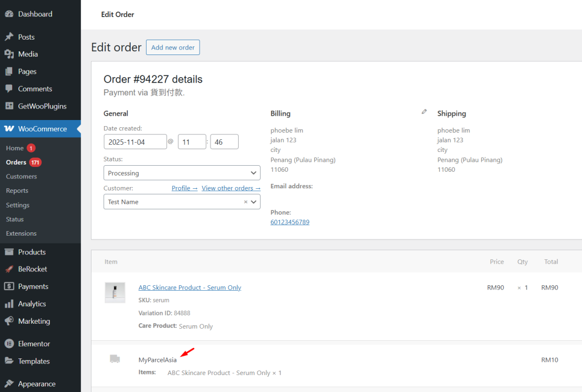The height and width of the screenshot is (392, 582).
Task: Open the order Status dropdown
Action: [x=181, y=173]
